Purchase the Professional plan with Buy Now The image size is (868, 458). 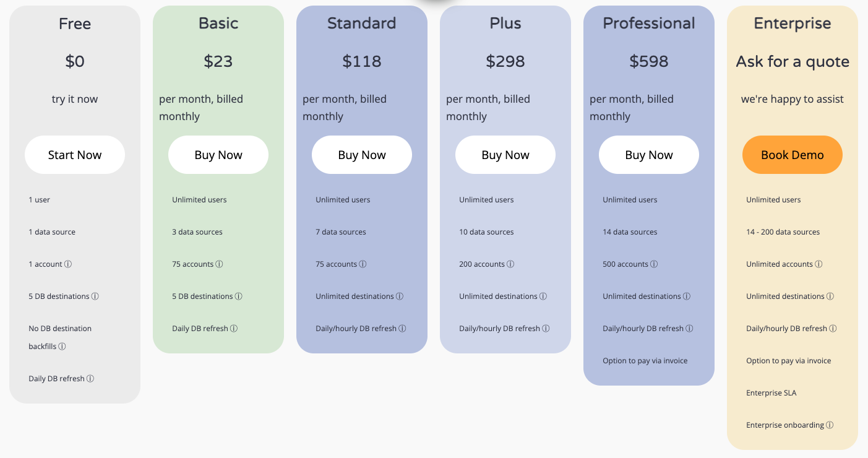[x=649, y=155]
